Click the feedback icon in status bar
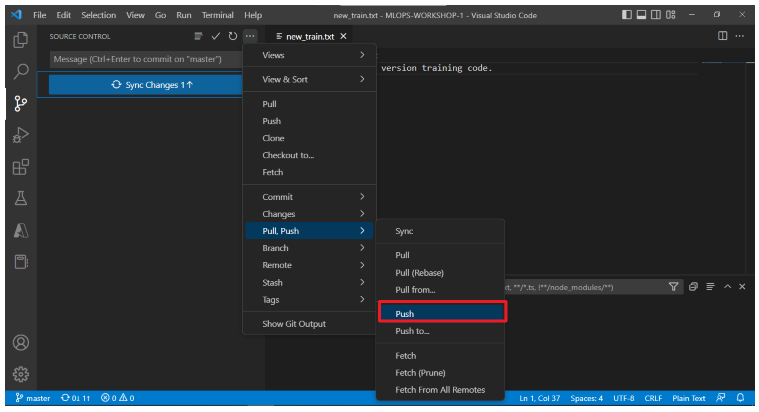The width and height of the screenshot is (759, 412). point(721,398)
